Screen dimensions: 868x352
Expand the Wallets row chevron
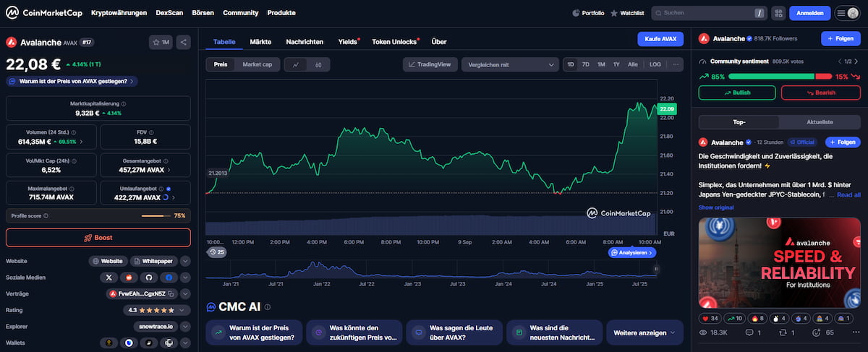click(x=186, y=343)
